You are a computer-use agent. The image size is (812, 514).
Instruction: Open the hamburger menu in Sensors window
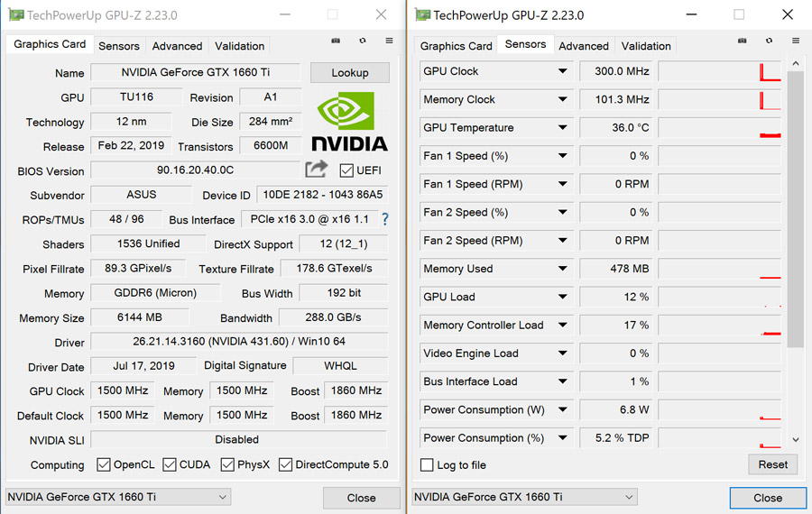(x=796, y=41)
